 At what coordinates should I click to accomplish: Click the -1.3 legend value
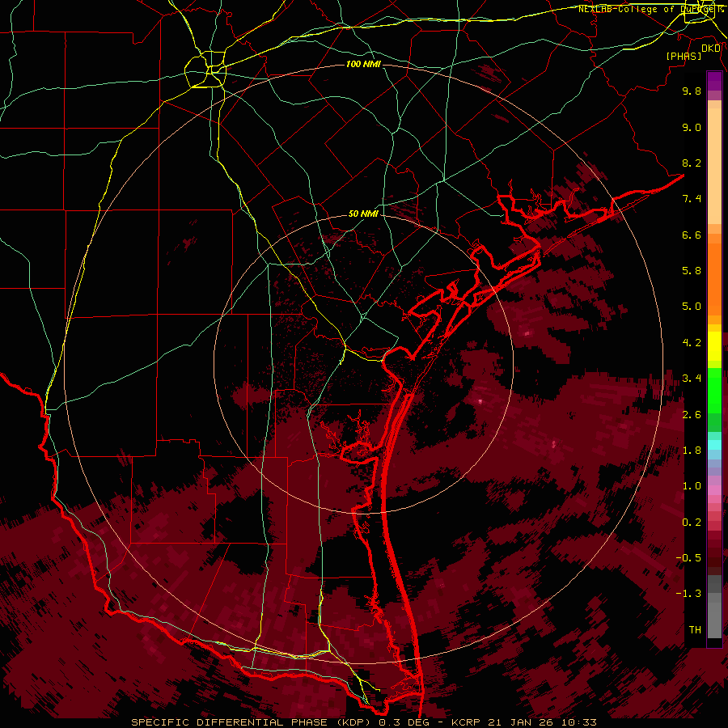pos(688,594)
